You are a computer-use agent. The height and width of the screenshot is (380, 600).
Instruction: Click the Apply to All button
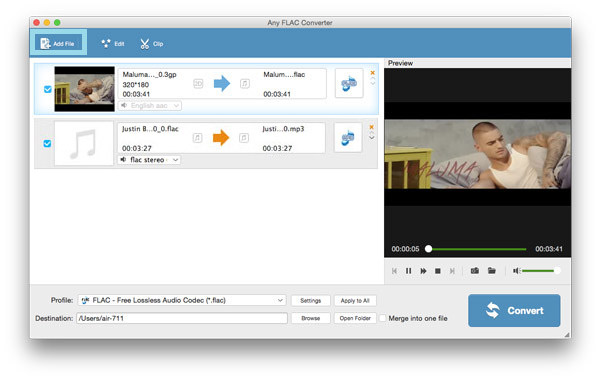(x=355, y=300)
